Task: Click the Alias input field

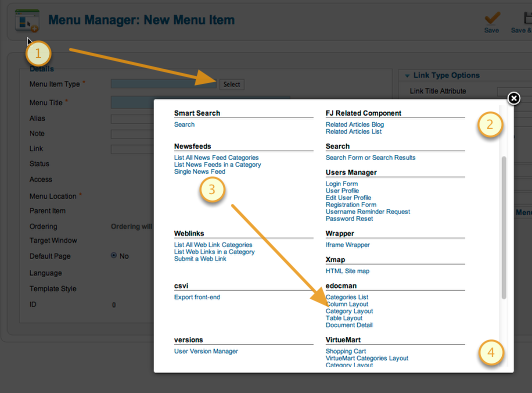Action: tap(132, 119)
